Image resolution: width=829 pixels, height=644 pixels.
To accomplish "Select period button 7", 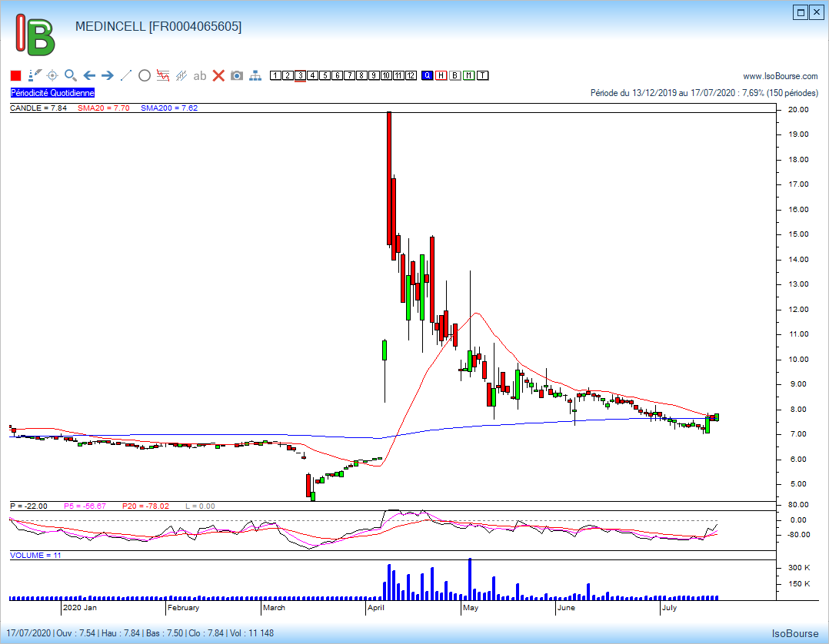I will click(349, 75).
